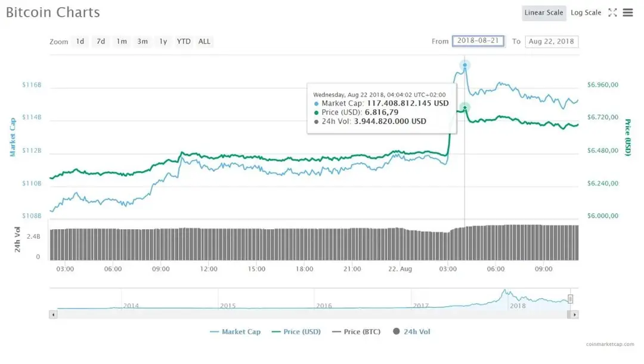
Task: Click the navigator range handle
Action: [x=571, y=299]
